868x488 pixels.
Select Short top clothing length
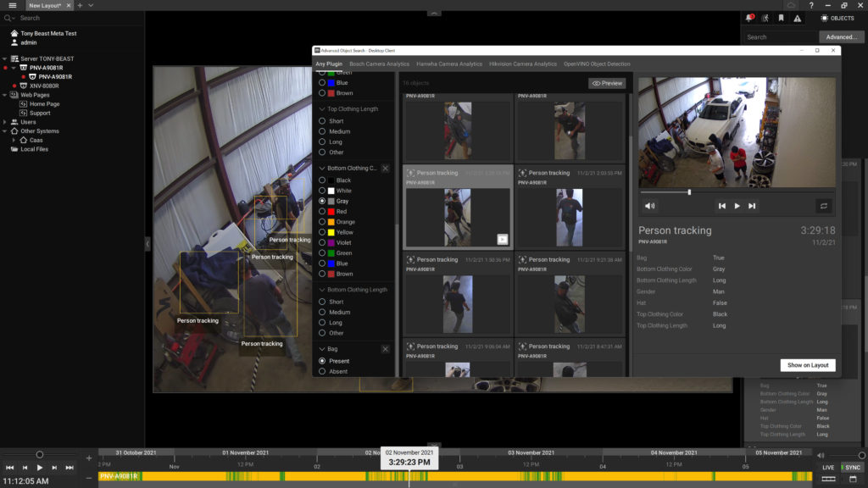click(x=322, y=121)
